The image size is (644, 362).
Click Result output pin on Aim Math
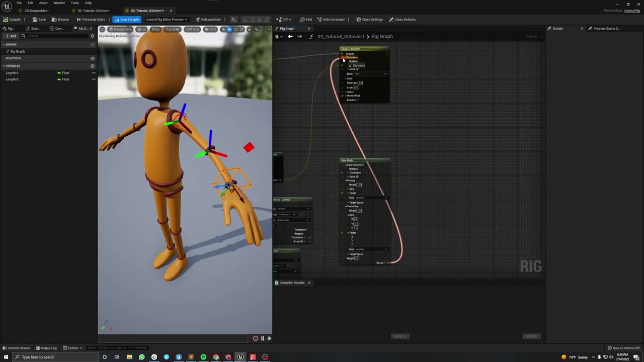coord(387,262)
